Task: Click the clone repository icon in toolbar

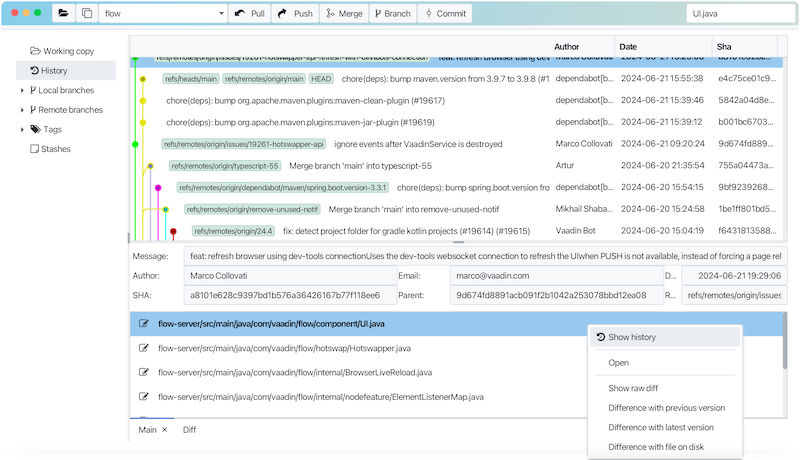Action: click(x=86, y=14)
